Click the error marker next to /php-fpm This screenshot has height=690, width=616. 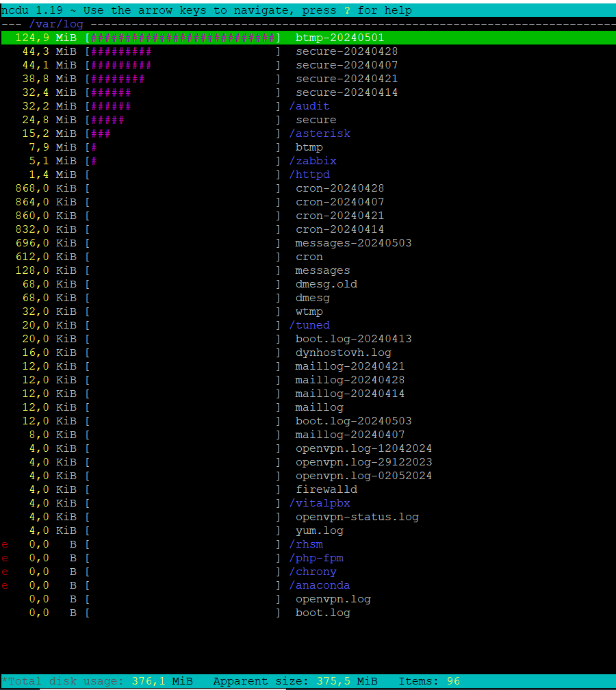pos(5,558)
